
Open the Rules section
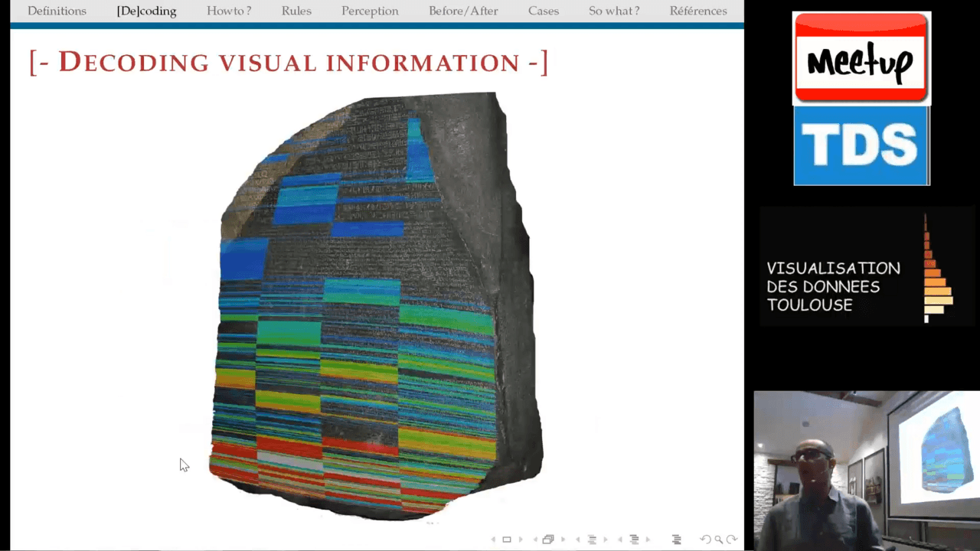pyautogui.click(x=296, y=11)
